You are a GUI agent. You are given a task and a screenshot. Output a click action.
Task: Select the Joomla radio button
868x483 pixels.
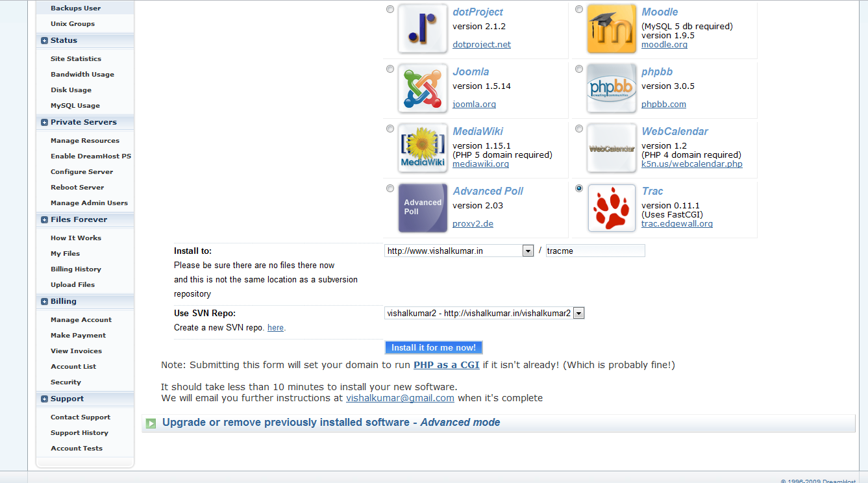click(390, 69)
